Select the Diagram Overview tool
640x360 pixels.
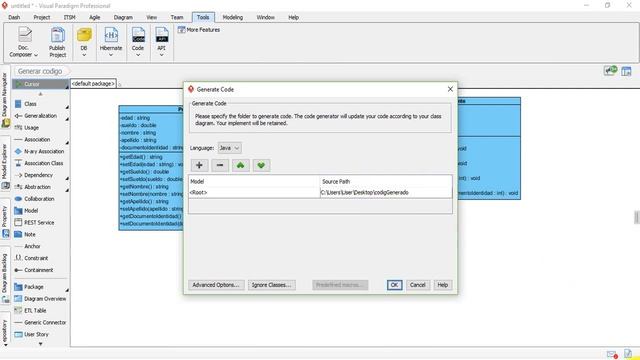(x=44, y=299)
